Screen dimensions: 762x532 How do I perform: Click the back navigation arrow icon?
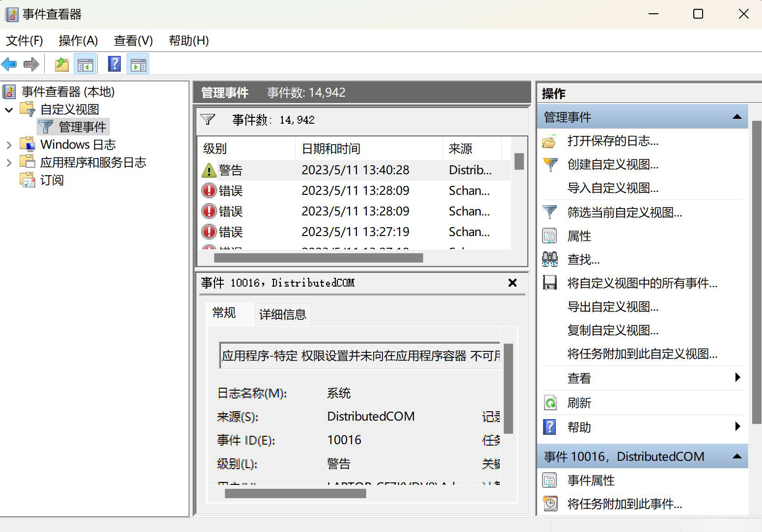click(x=9, y=64)
